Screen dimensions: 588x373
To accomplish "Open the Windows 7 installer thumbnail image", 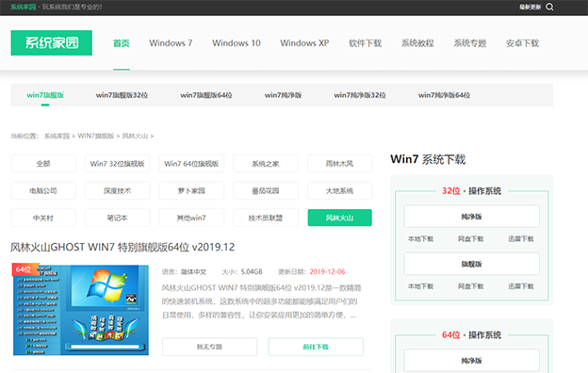I will (81, 309).
